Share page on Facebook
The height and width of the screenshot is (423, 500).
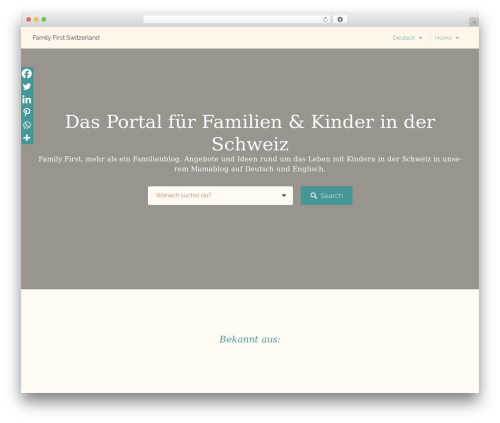[x=27, y=74]
